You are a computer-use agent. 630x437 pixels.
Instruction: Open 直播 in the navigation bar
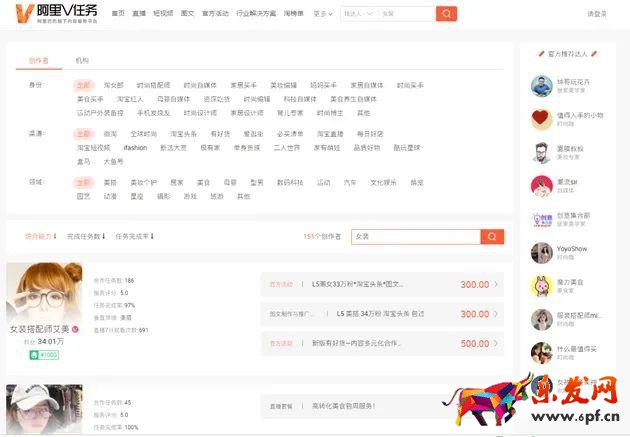(139, 13)
